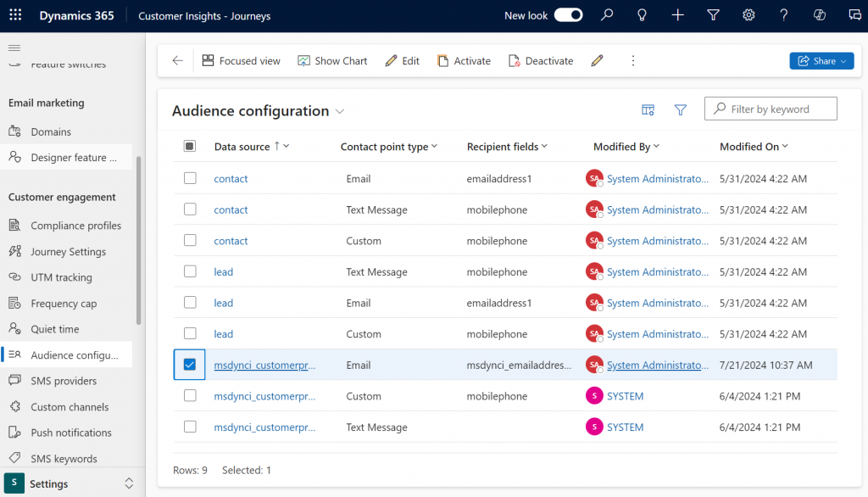The image size is (868, 497).
Task: Click the Deactivate button
Action: 541,61
